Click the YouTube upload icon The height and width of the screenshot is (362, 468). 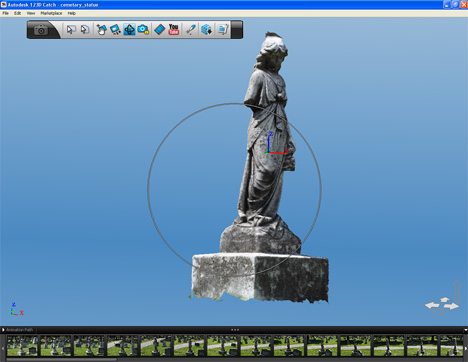pos(174,29)
